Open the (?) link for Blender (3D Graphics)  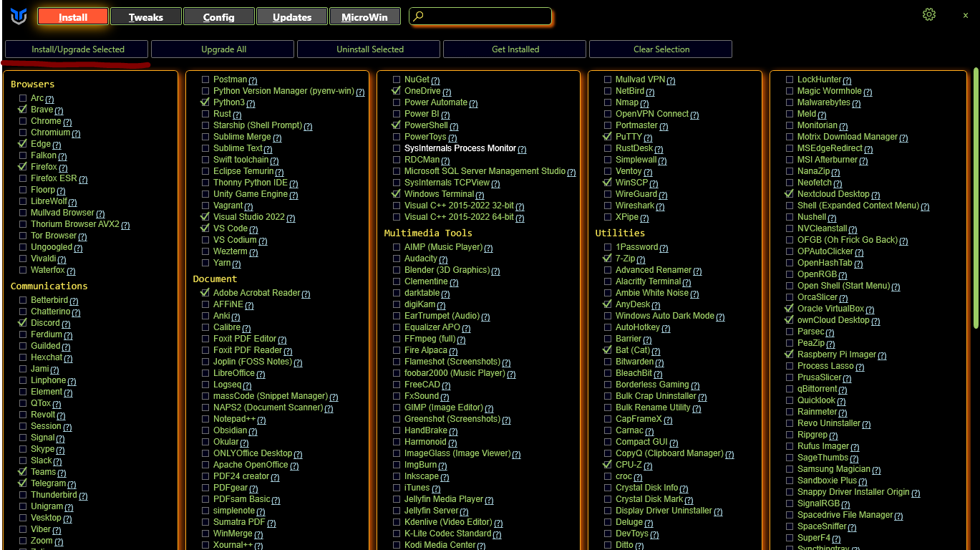coord(495,271)
